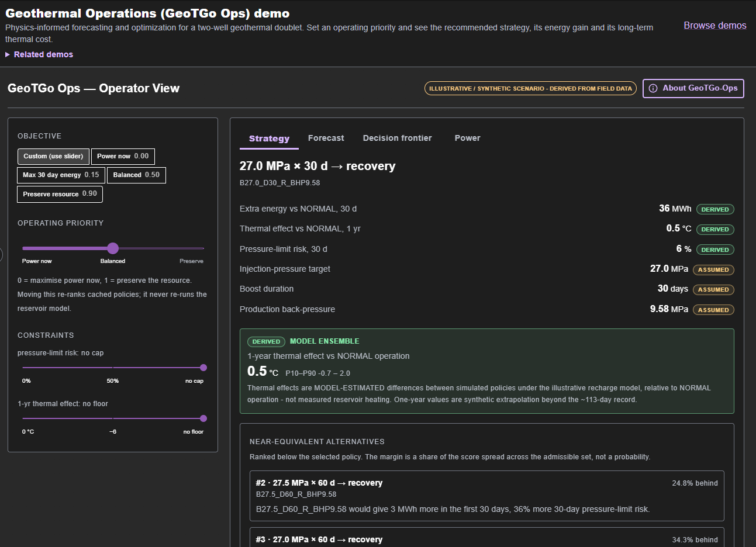Click the illustrative synthetic scenario badge

[x=530, y=88]
